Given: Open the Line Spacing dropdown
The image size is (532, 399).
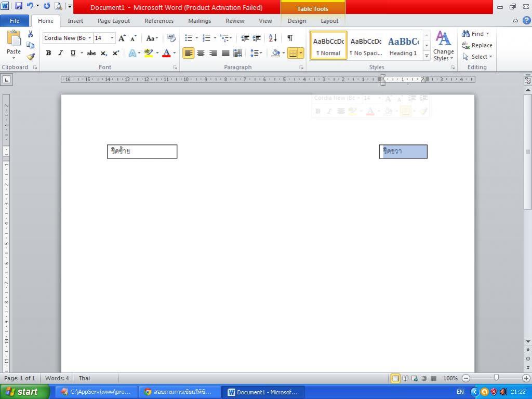Looking at the screenshot, I should (256, 53).
